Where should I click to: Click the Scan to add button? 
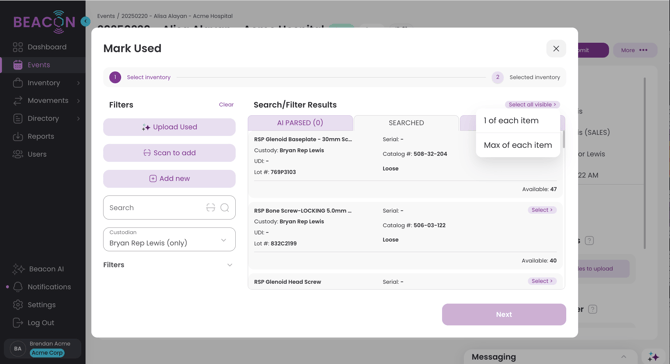tap(169, 153)
